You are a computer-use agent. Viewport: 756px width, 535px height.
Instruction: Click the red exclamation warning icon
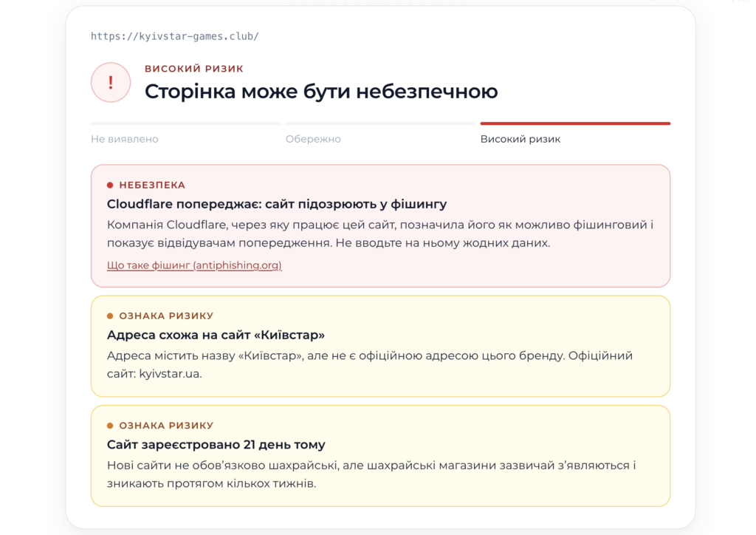111,83
